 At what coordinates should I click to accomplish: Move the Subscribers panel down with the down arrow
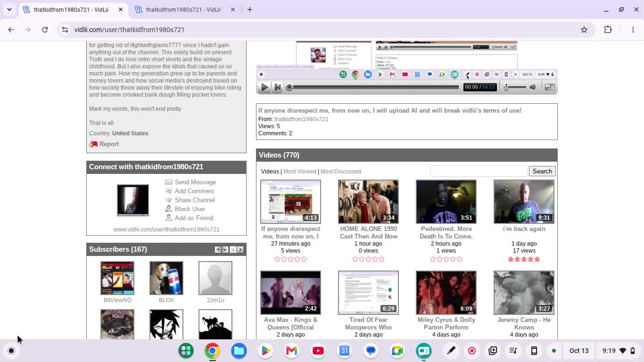tap(225, 249)
